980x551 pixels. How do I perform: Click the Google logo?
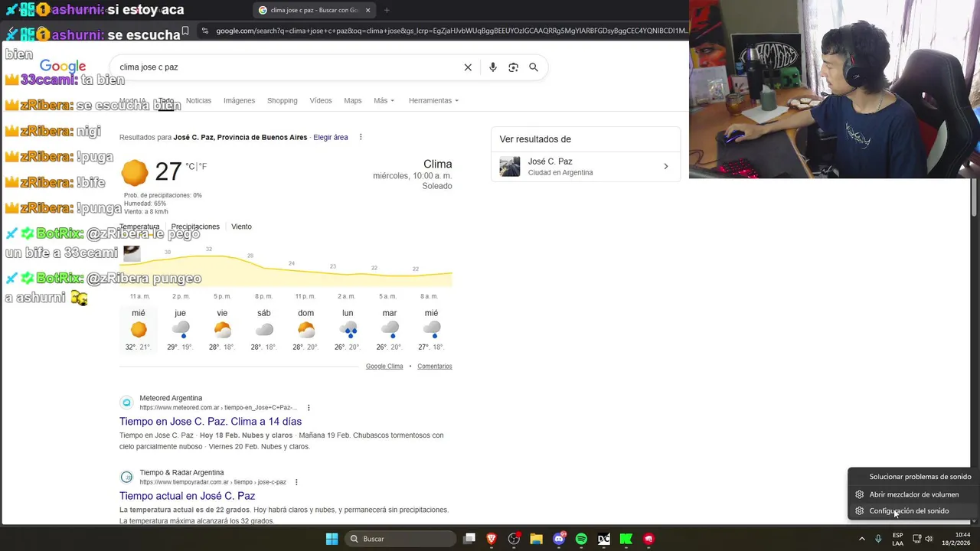pos(63,67)
